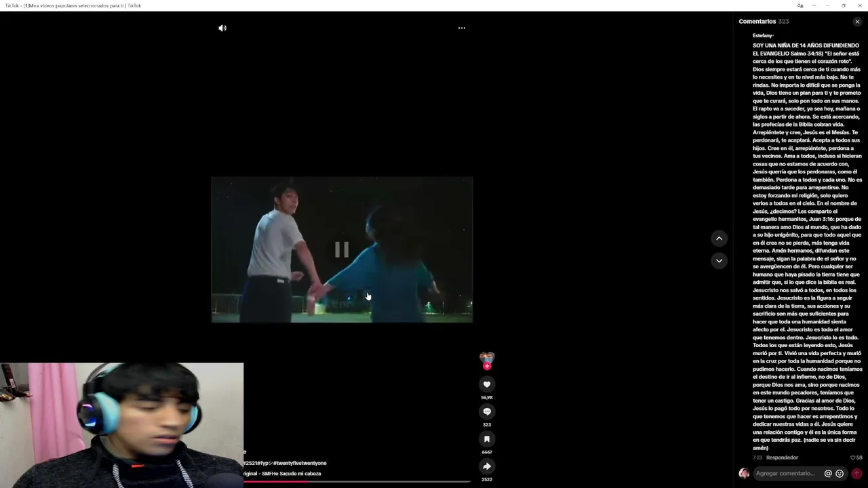
Task: Restore down the TikTok window
Action: click(x=844, y=5)
